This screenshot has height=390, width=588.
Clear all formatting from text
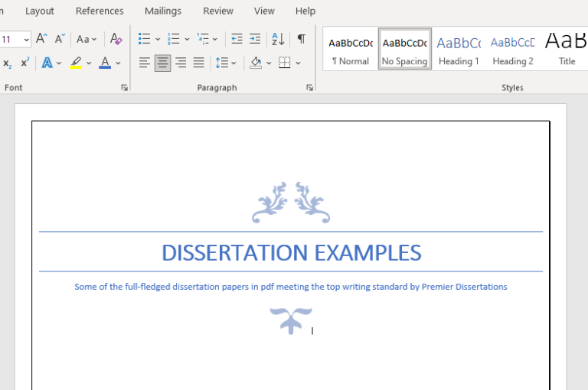(x=116, y=39)
